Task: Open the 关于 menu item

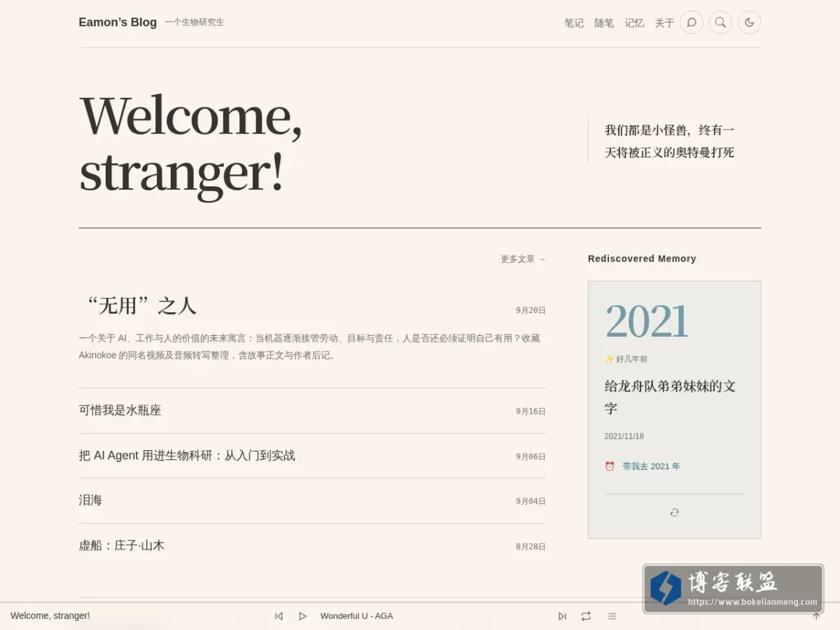Action: [x=664, y=23]
